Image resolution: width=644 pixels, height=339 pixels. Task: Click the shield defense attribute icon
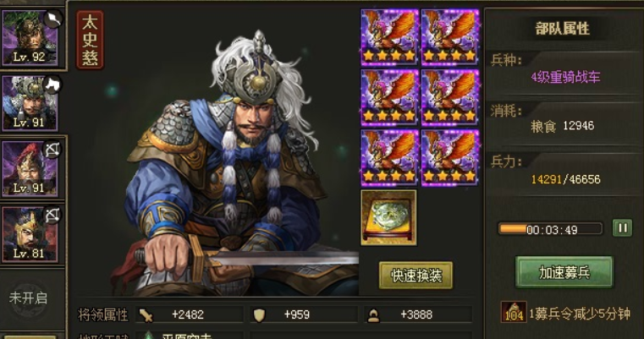[x=259, y=314]
